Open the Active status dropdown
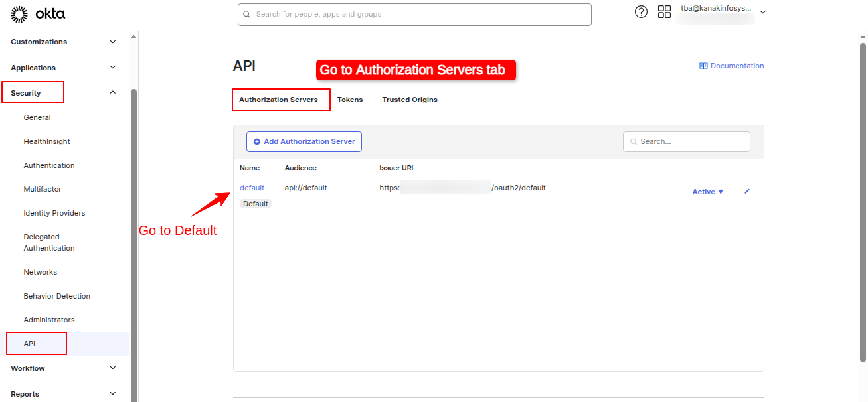Screen dimensions: 868x402 pos(708,192)
